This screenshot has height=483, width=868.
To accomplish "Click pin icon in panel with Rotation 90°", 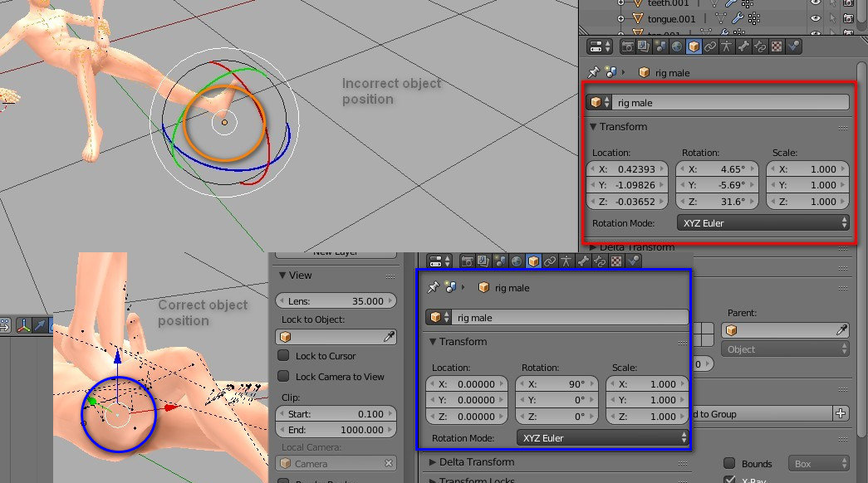I will (x=433, y=287).
